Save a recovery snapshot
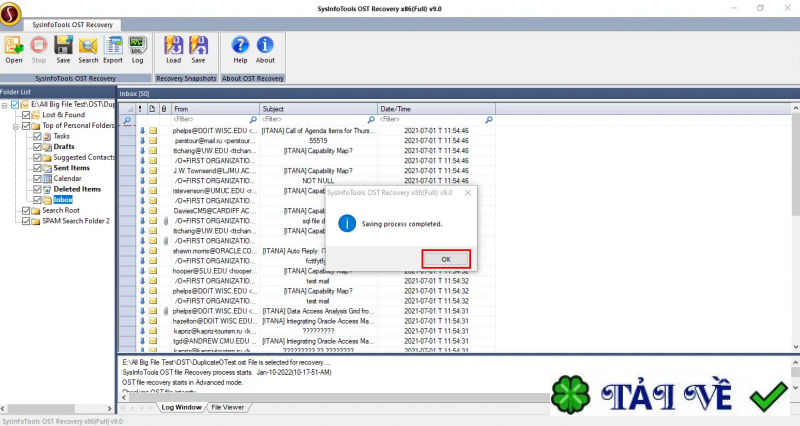The image size is (800, 426). (x=198, y=49)
